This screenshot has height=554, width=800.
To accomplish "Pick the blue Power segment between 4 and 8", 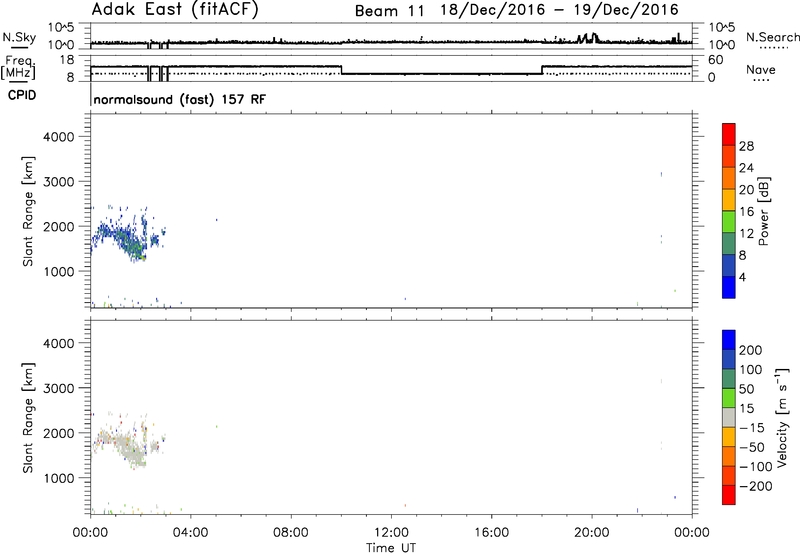I will tap(729, 265).
